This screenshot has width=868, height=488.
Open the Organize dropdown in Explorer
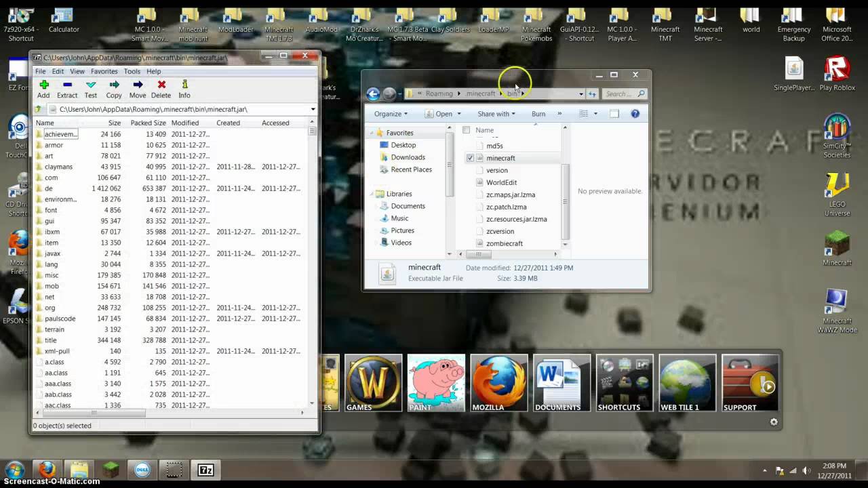pyautogui.click(x=391, y=114)
